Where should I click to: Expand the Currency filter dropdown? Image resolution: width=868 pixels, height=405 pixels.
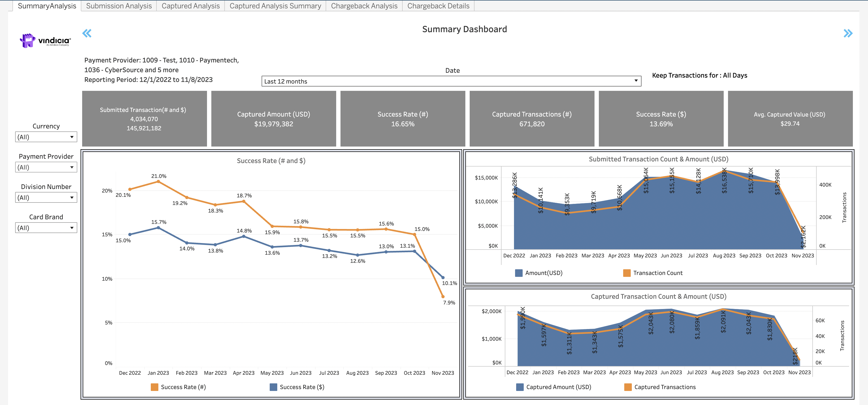coord(46,137)
